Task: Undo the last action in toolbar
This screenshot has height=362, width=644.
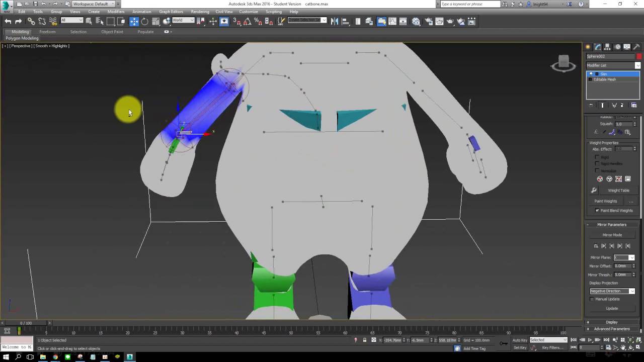Action: click(x=8, y=21)
